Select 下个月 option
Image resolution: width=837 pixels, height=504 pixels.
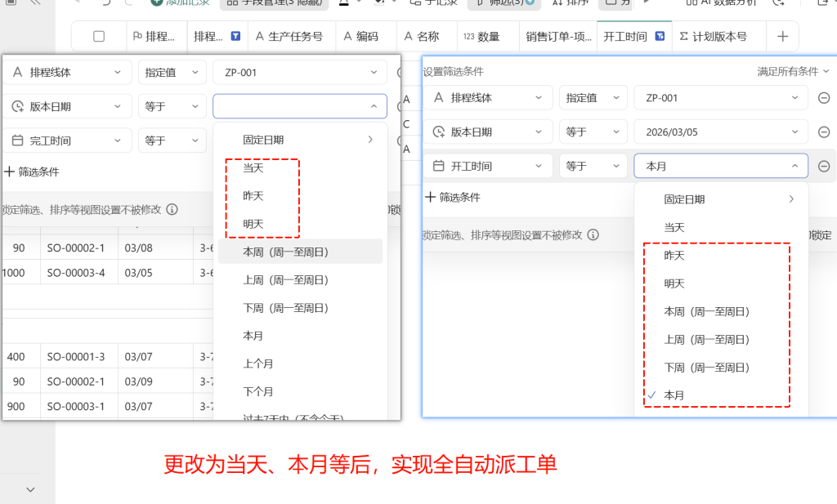pyautogui.click(x=301, y=391)
